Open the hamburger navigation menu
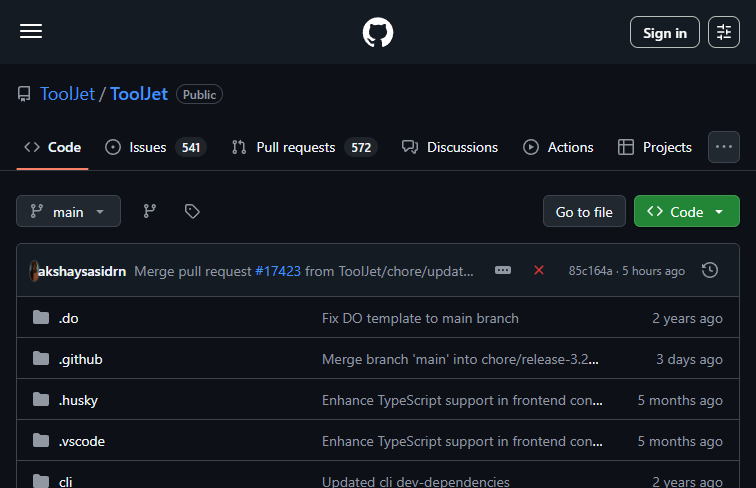The width and height of the screenshot is (756, 488). click(31, 32)
